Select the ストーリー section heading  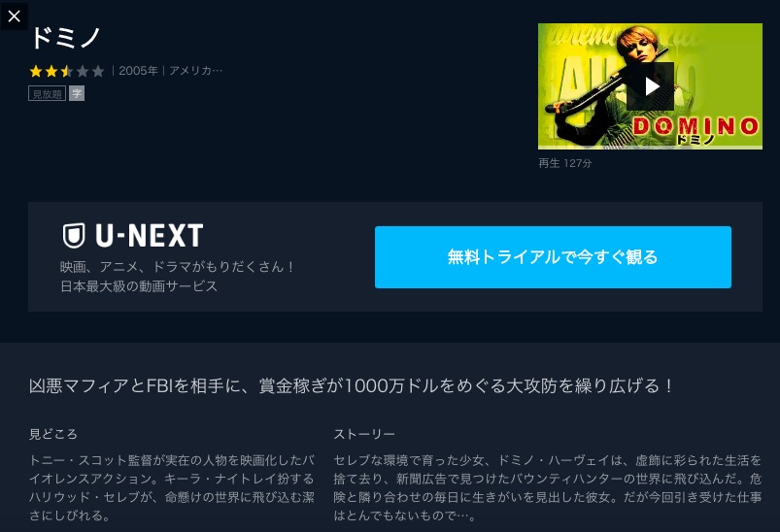pos(364,434)
